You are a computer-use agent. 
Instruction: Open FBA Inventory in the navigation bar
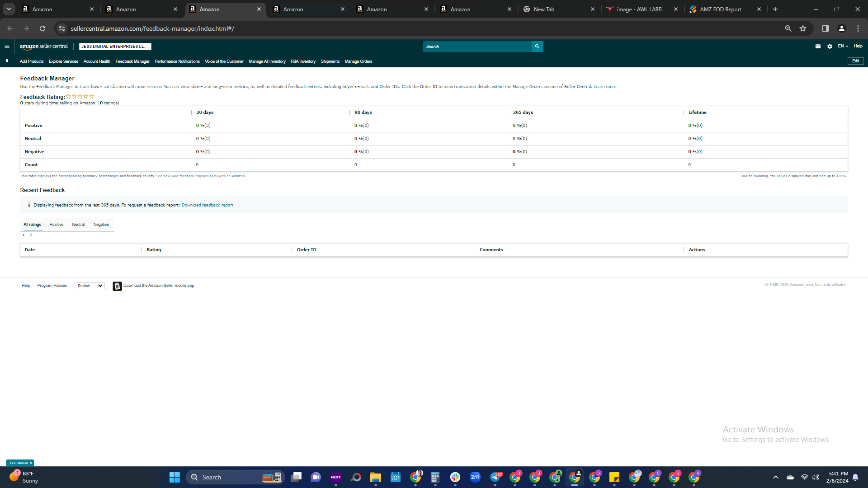[x=303, y=61]
